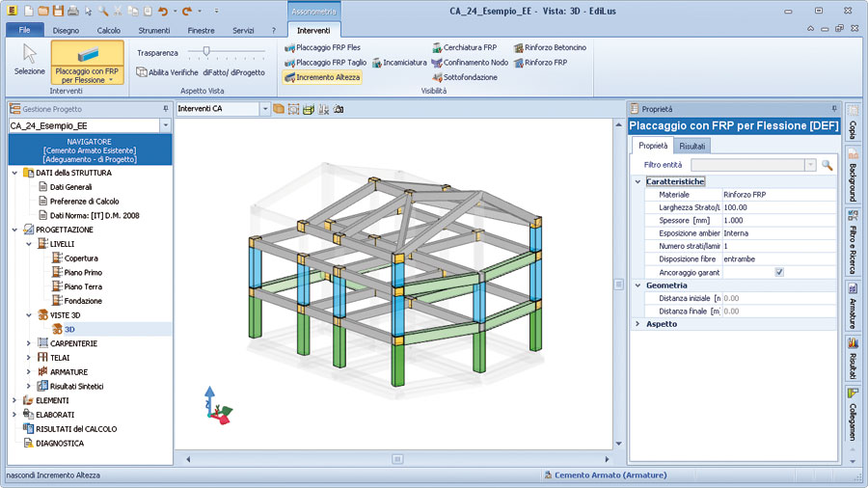Click the paste clipboard icon

[148, 11]
